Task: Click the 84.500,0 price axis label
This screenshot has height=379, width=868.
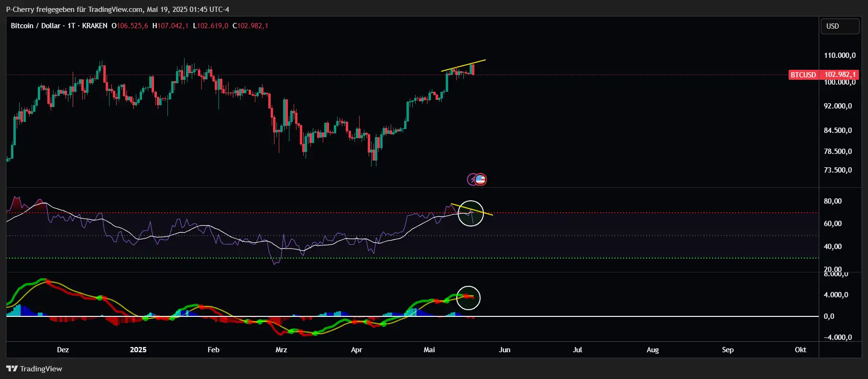Action: [838, 130]
